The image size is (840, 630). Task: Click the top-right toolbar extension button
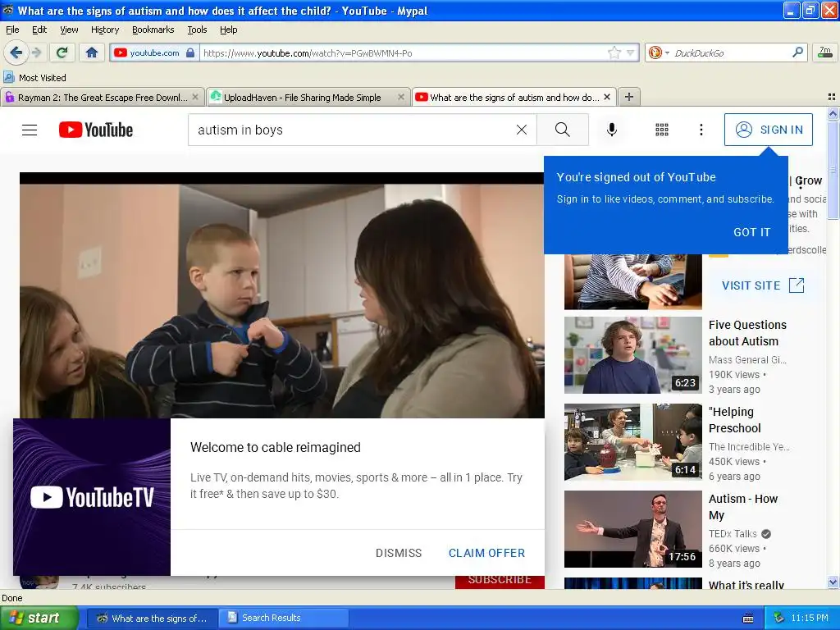coord(825,52)
